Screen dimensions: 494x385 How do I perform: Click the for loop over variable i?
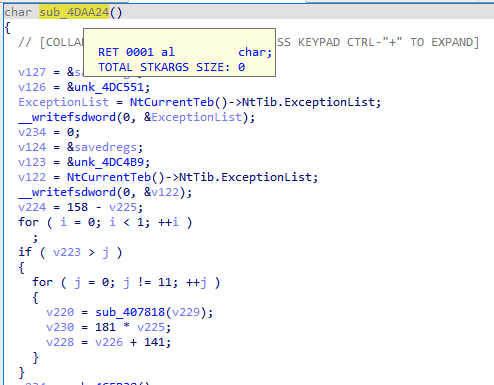(105, 222)
